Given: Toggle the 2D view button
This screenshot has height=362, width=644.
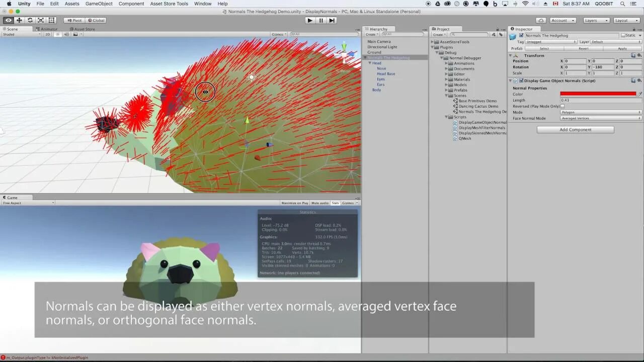Looking at the screenshot, I should pos(48,34).
